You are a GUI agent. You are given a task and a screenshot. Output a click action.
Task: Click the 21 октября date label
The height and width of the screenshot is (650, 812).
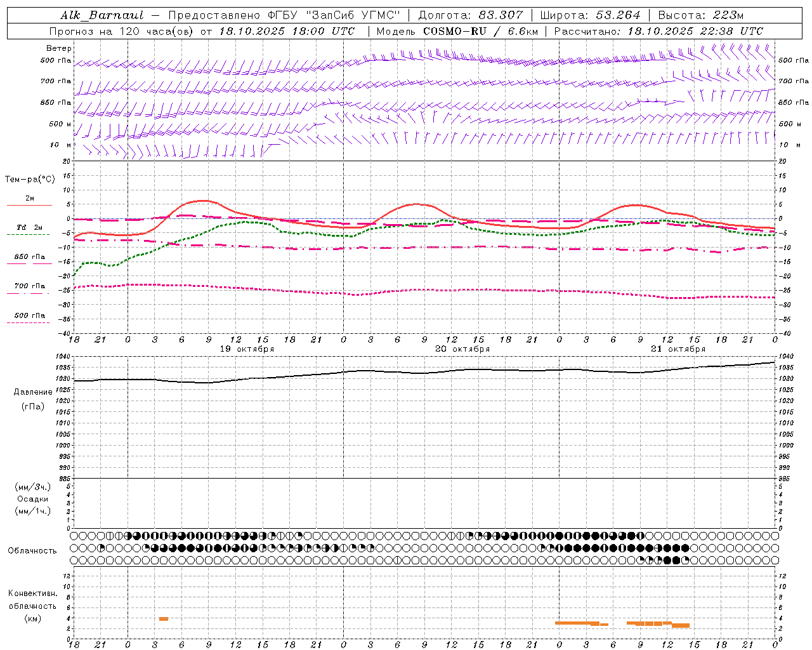coord(678,349)
